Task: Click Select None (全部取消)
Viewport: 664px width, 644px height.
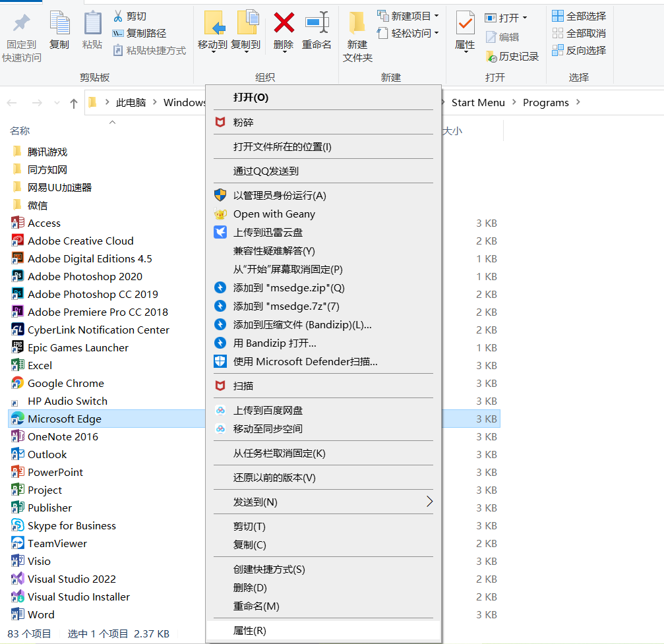Action: pos(579,34)
